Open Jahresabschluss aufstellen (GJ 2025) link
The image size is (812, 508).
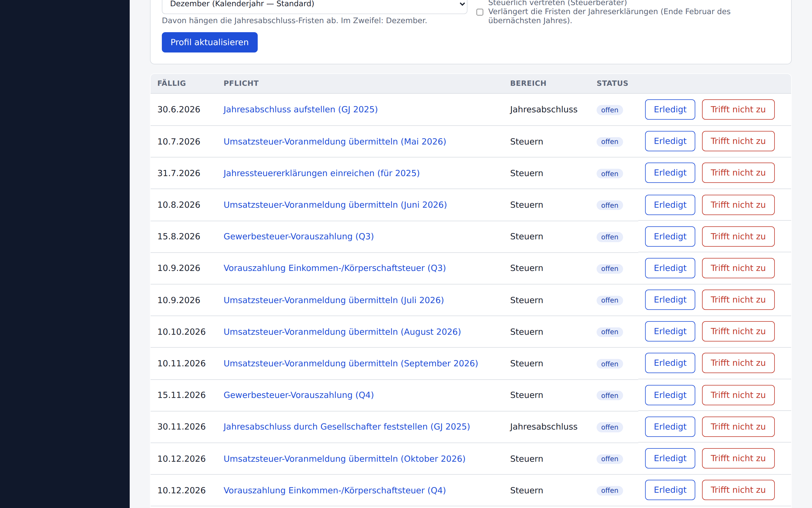pos(300,110)
